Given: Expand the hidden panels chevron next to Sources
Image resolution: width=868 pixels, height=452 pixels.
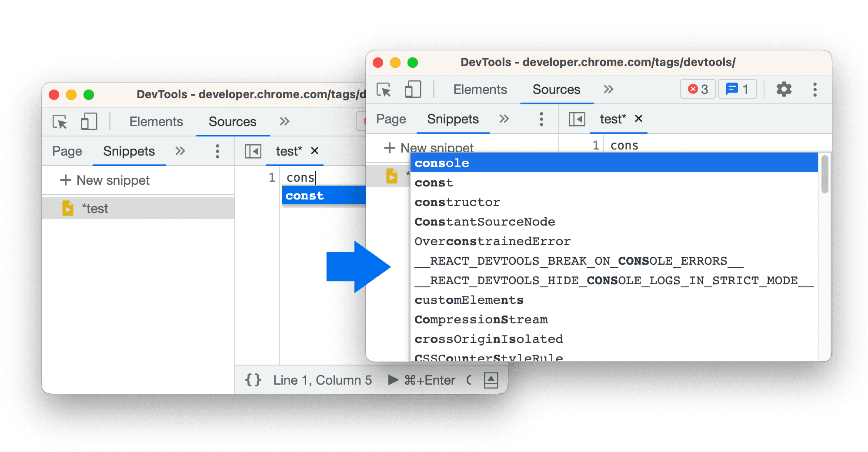Looking at the screenshot, I should (608, 90).
